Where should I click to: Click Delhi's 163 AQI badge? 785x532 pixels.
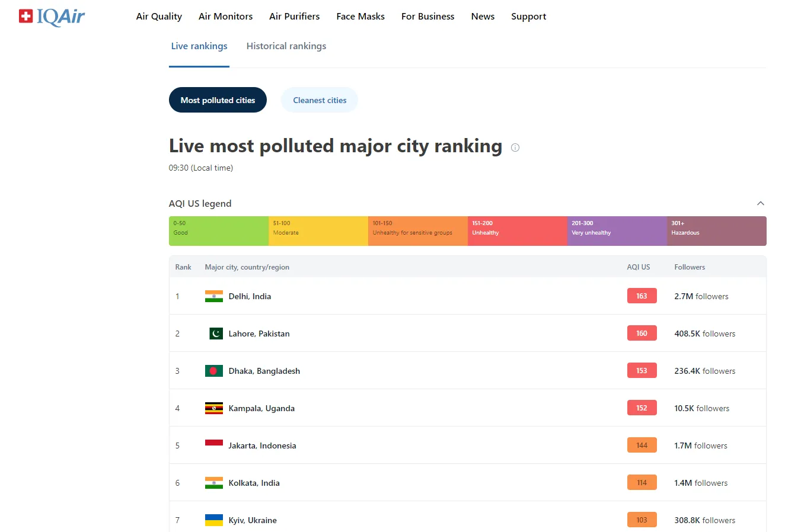click(x=642, y=296)
